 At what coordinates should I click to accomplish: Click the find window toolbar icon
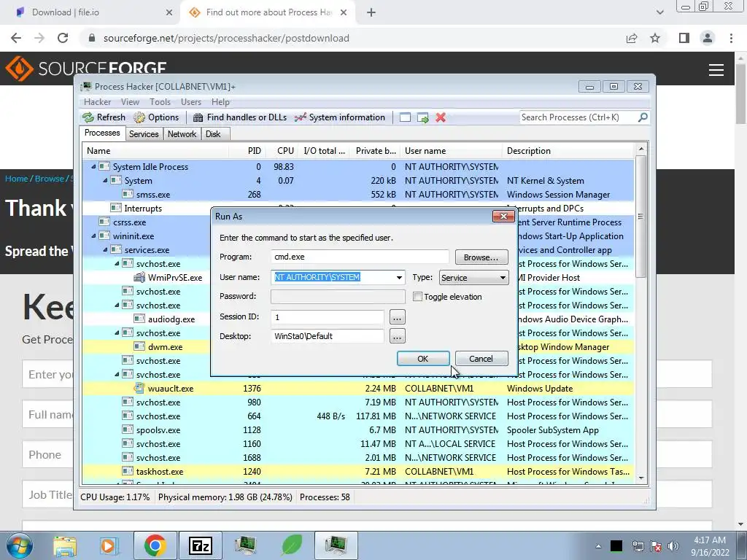click(x=405, y=117)
